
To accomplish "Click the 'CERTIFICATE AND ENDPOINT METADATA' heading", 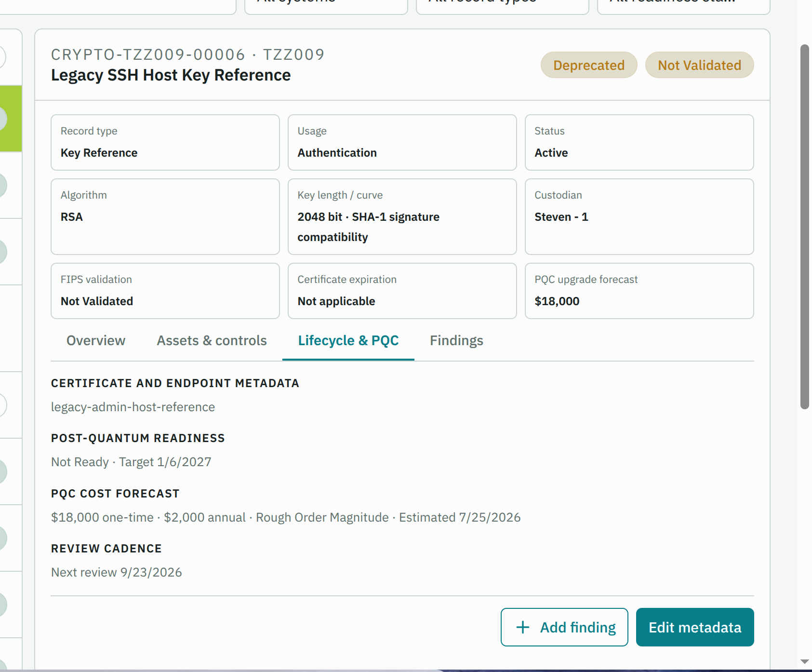I will click(x=175, y=383).
